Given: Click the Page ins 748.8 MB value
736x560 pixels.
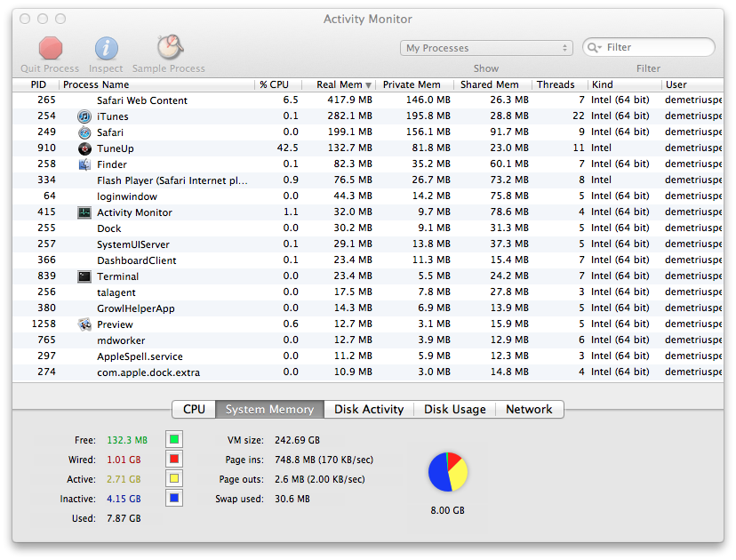Looking at the screenshot, I should (x=324, y=460).
